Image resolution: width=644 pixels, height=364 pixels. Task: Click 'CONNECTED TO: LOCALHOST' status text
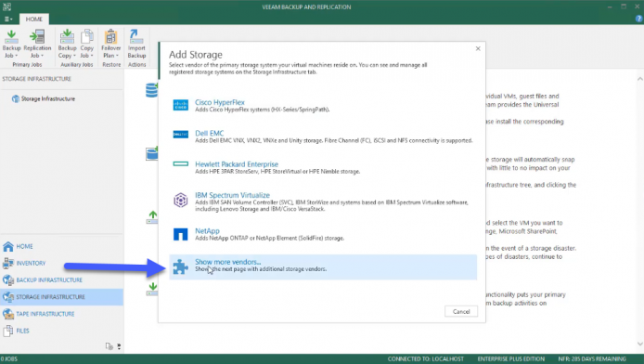point(426,358)
